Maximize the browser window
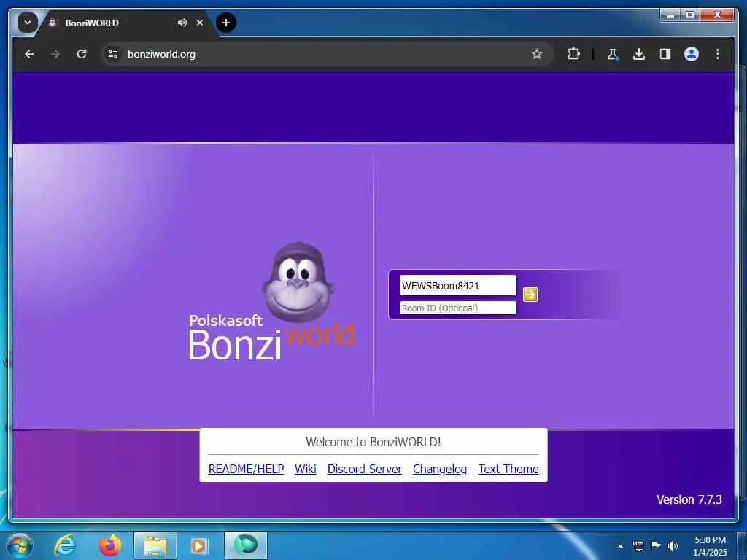 point(690,15)
